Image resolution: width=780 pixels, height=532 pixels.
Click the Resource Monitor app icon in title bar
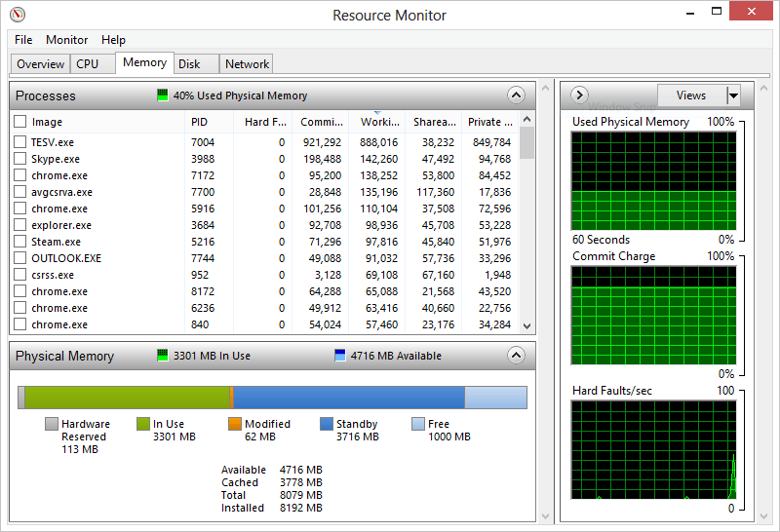tap(18, 15)
